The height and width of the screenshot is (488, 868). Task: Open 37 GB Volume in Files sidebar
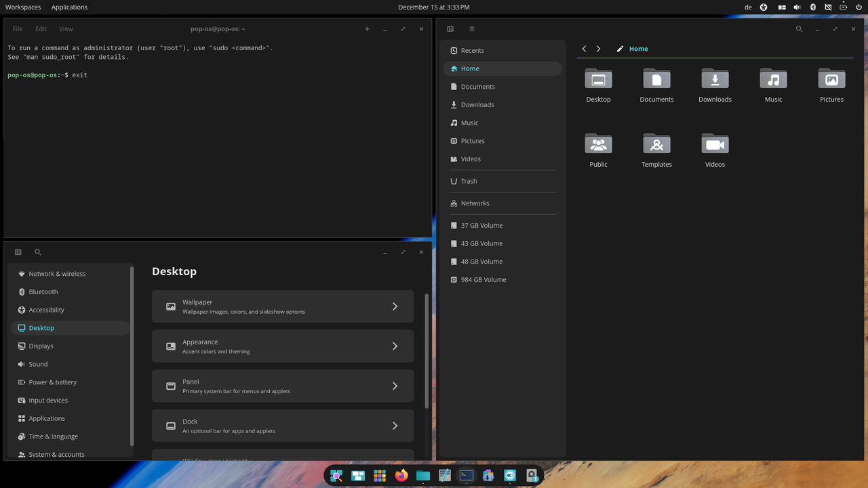(502, 225)
